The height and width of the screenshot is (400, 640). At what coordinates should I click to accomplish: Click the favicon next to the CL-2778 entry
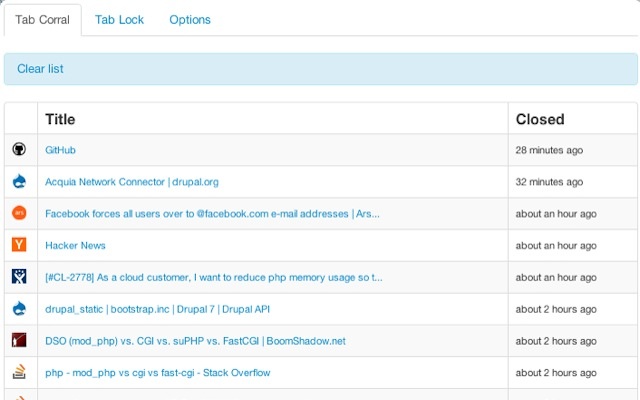pyautogui.click(x=19, y=277)
